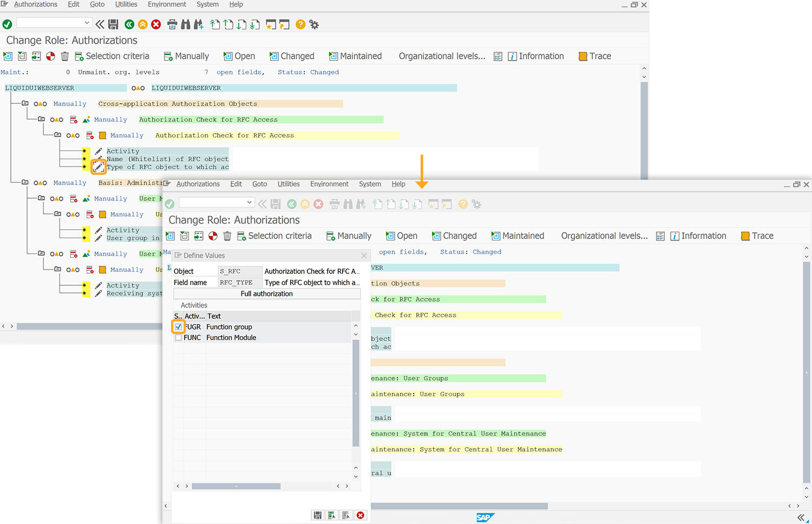Click the Trace button in the background window toolbar
This screenshot has height=524, width=812.
pos(595,56)
